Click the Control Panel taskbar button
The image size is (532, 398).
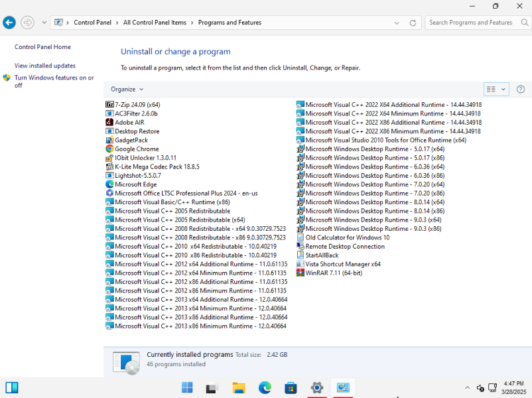coord(343,387)
